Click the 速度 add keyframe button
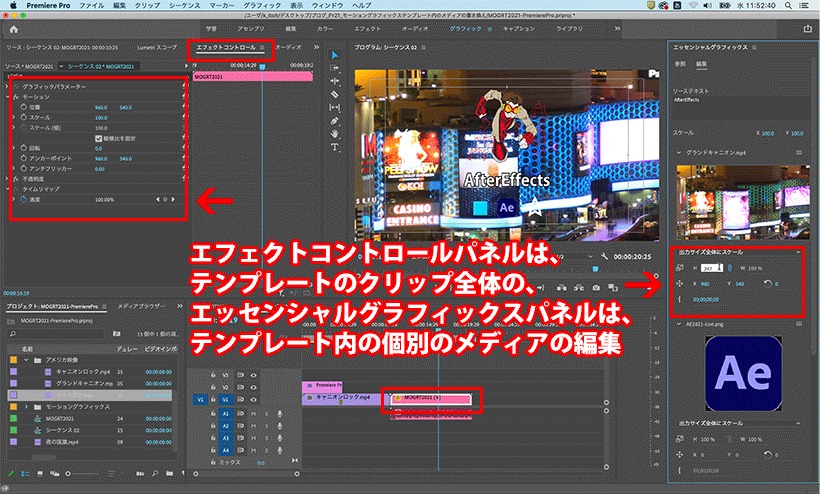The height and width of the screenshot is (494, 820). click(165, 200)
